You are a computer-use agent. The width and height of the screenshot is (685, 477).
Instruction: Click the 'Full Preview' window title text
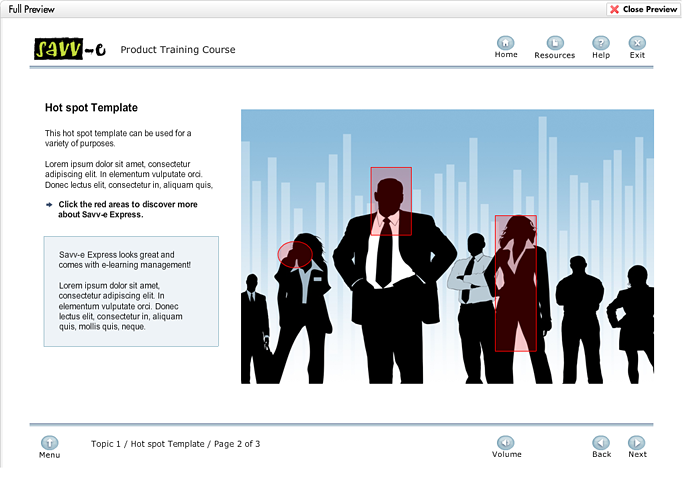pos(31,9)
